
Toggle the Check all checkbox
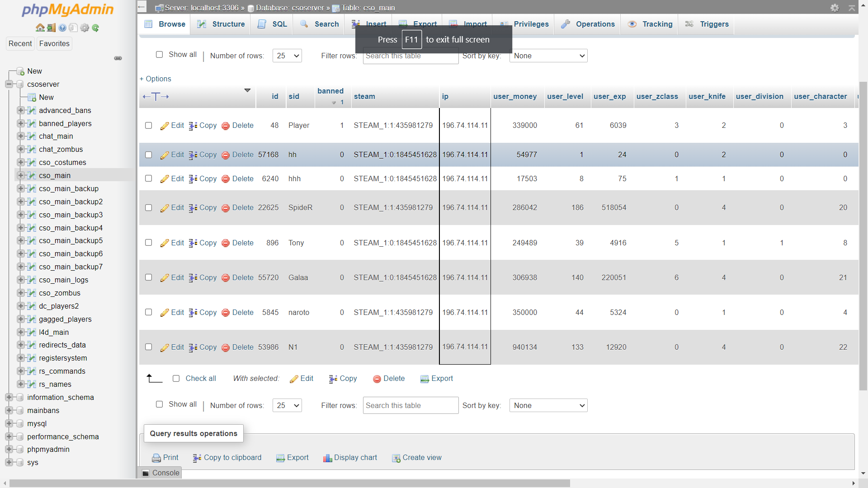(x=176, y=379)
